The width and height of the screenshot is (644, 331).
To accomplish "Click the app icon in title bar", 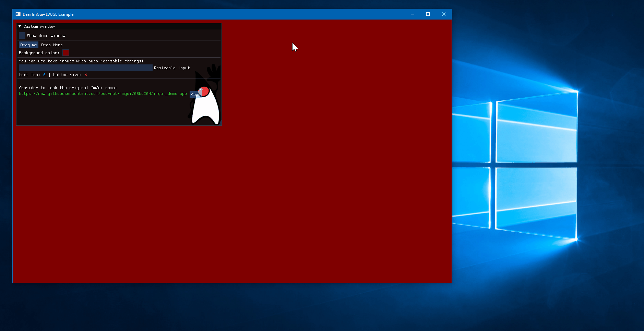I will click(18, 14).
